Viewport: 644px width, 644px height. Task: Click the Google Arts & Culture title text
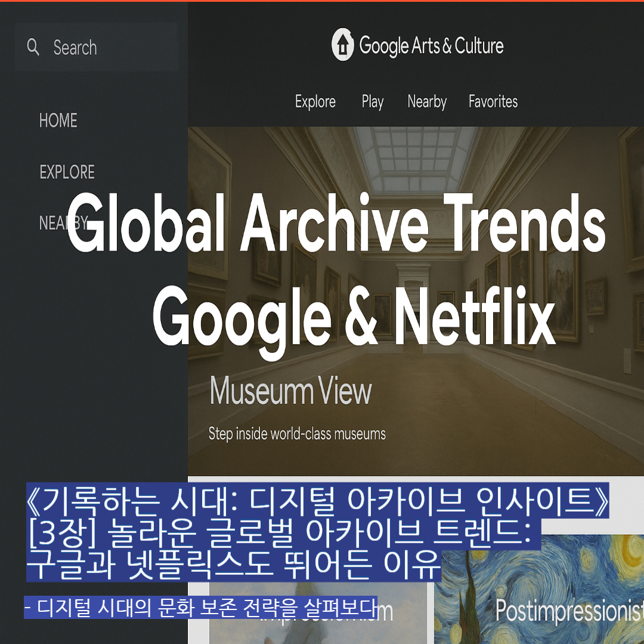click(431, 45)
